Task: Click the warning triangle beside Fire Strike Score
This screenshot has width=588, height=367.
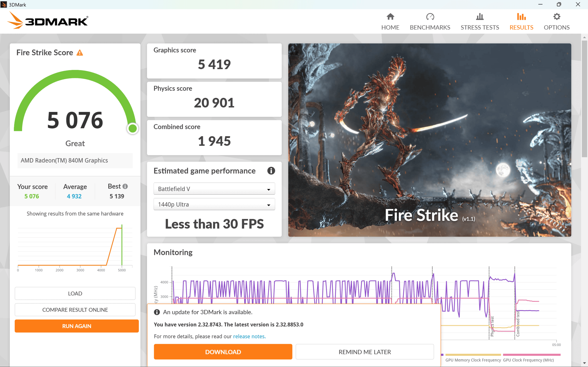Action: (80, 53)
